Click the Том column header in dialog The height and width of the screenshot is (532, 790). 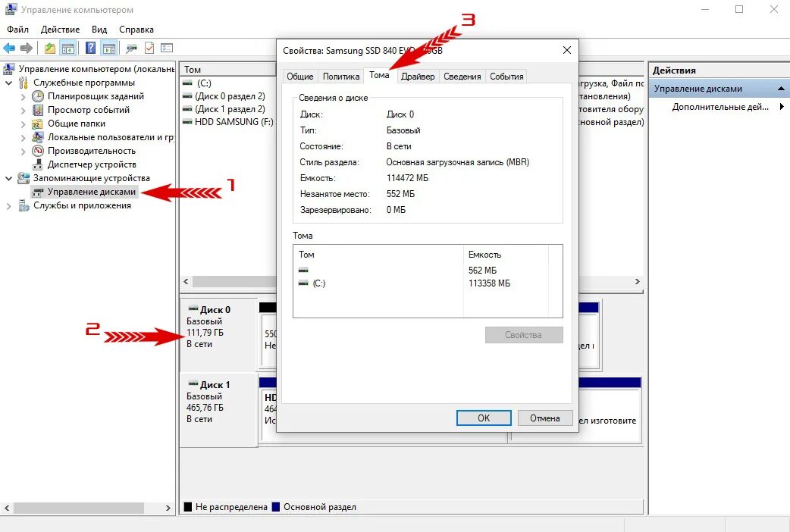(x=378, y=255)
